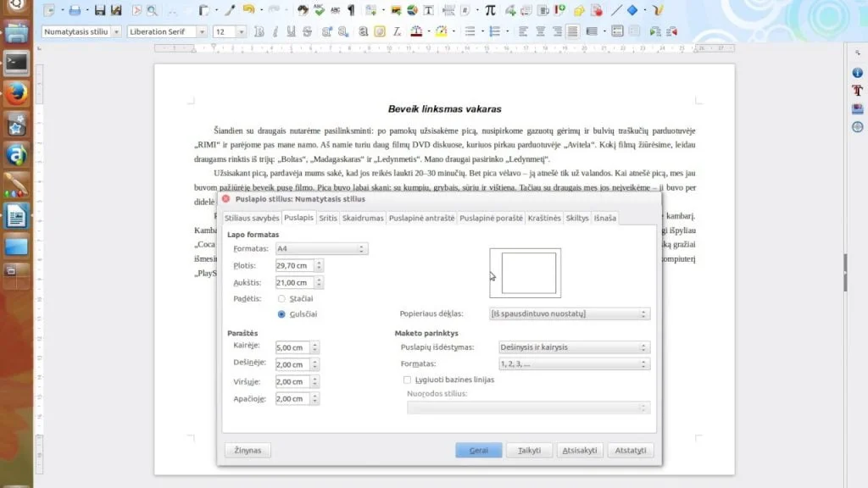Viewport: 868px width, 488px height.
Task: Open the Puslapių išdėstymas dropdown
Action: pos(574,347)
